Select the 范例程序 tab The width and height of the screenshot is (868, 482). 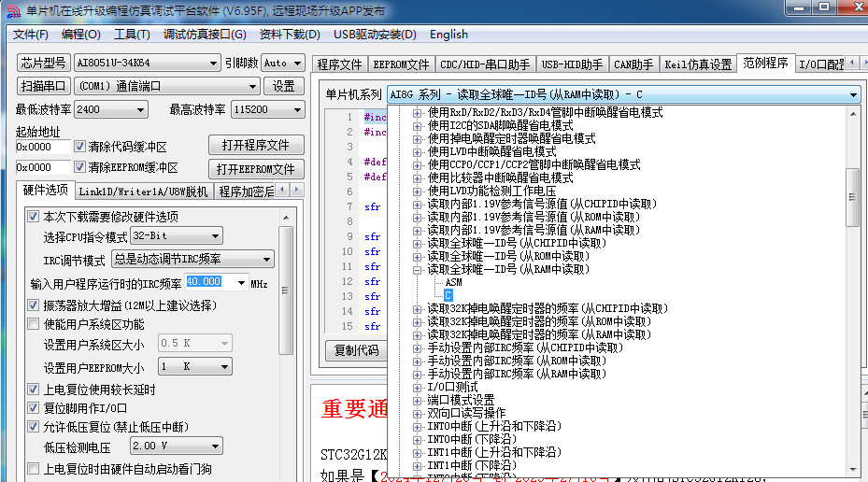(x=765, y=64)
